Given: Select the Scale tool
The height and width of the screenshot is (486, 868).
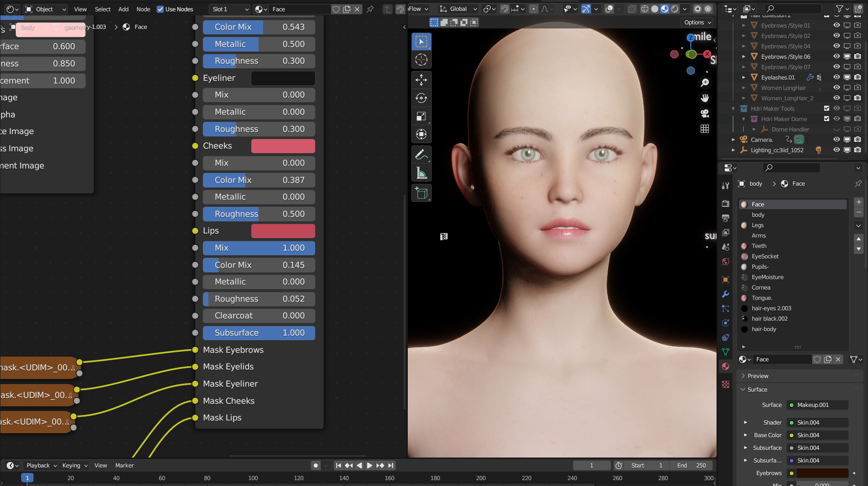Looking at the screenshot, I should pos(421,116).
